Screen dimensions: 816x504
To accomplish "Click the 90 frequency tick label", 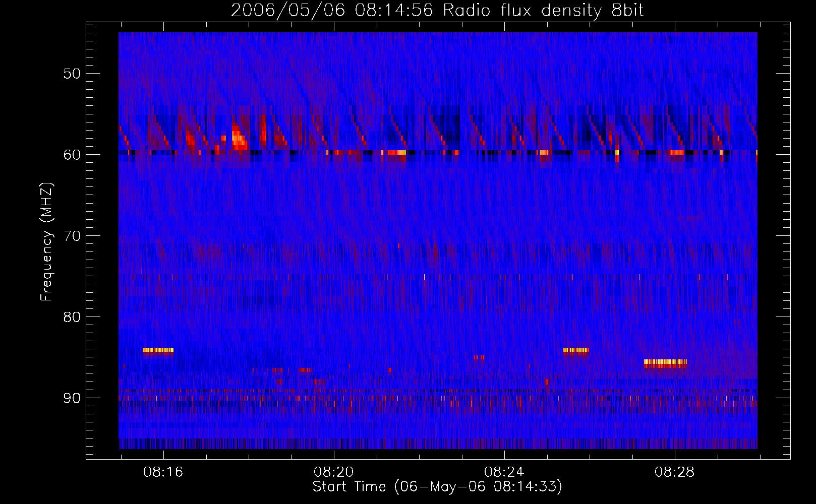I will [x=72, y=398].
